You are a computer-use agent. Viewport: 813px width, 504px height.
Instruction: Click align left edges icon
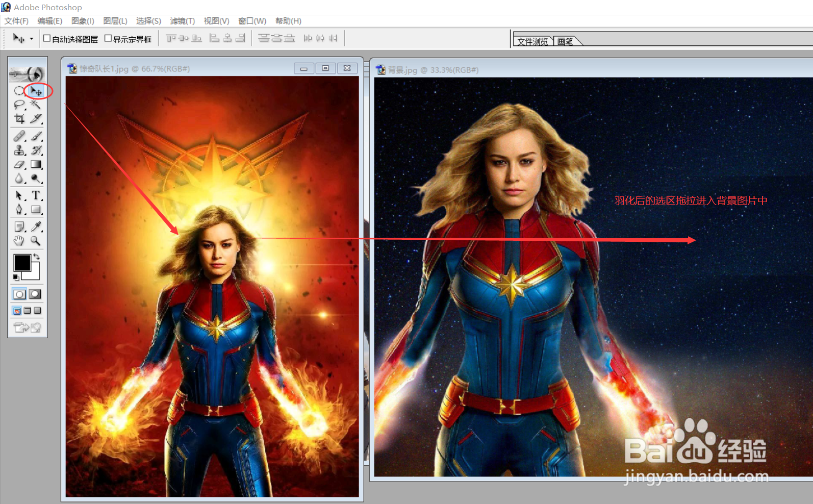(215, 38)
